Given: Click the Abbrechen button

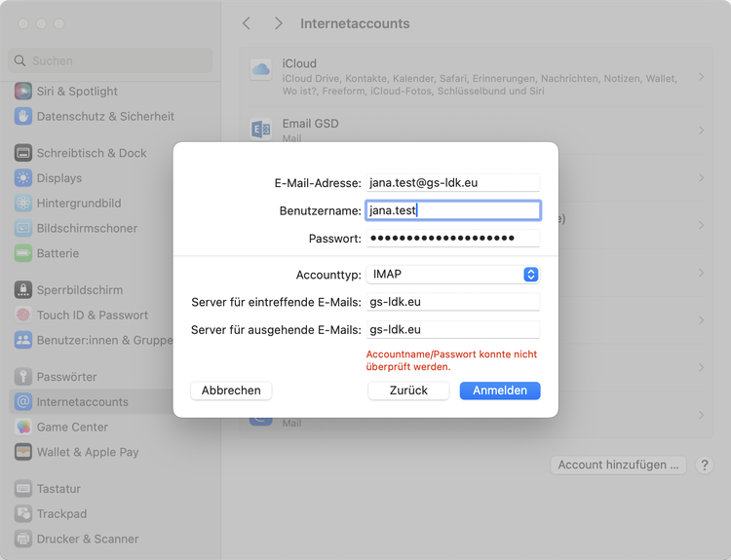Looking at the screenshot, I should (x=231, y=391).
